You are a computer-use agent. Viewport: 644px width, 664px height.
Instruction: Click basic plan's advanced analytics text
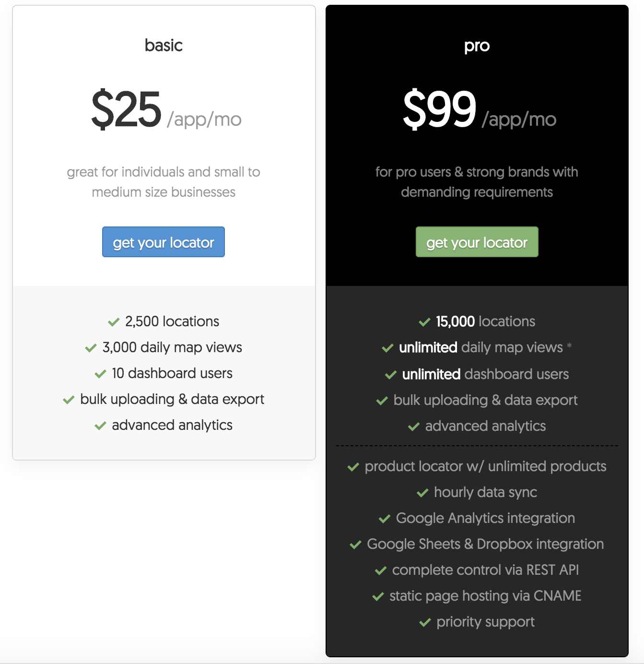(172, 425)
